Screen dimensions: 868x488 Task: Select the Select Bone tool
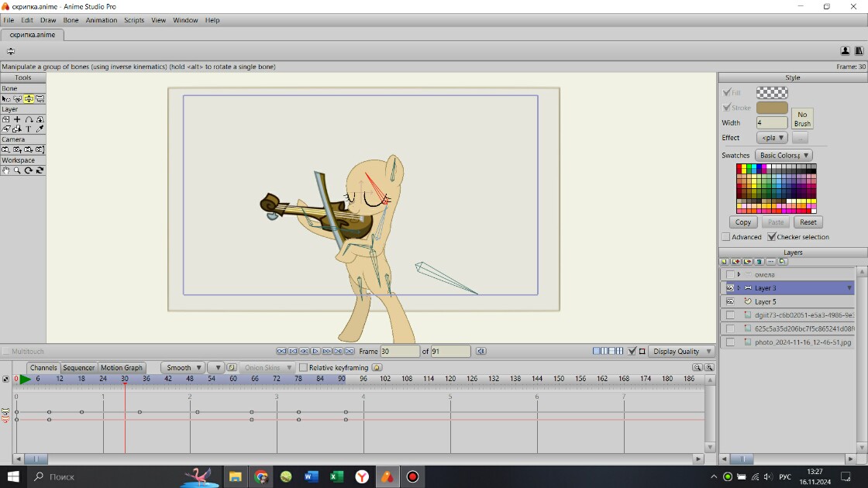(6, 98)
